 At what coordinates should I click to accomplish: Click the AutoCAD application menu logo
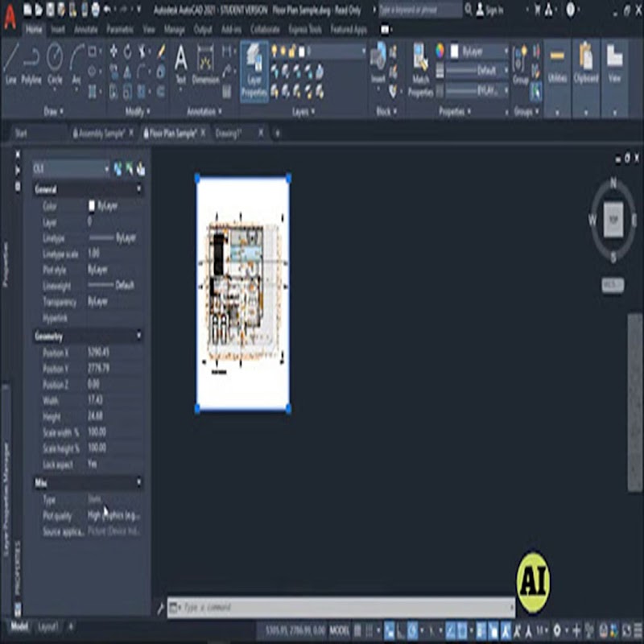click(10, 17)
